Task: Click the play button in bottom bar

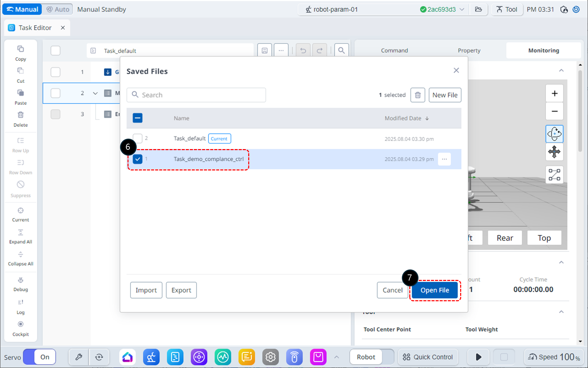Action: 478,357
